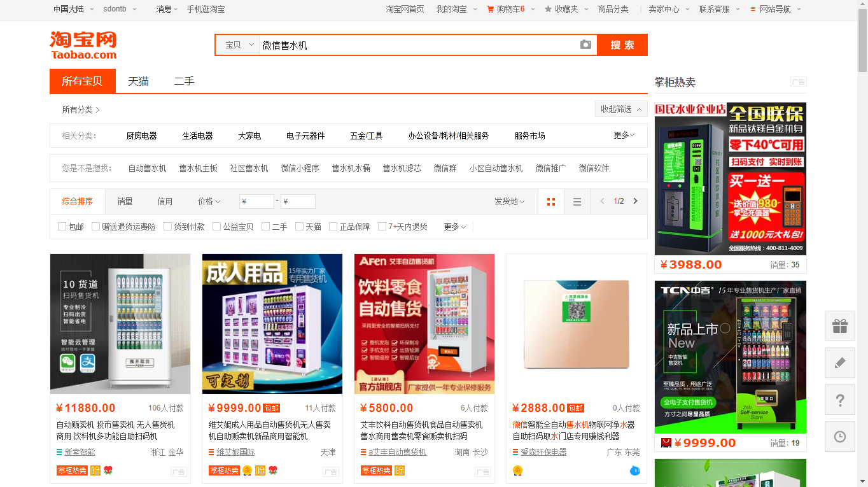This screenshot has width=868, height=487.
Task: Expand 更多 filter options
Action: coord(455,227)
